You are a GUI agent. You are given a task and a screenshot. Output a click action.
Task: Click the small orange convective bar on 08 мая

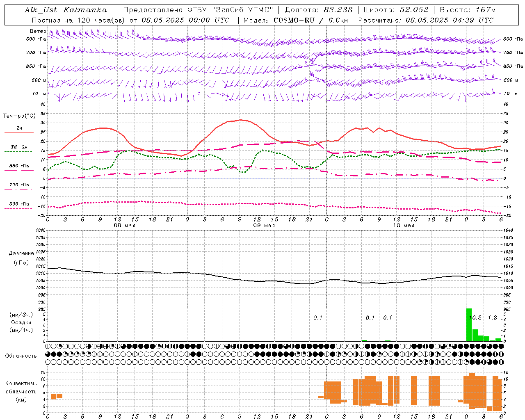[x=57, y=396]
